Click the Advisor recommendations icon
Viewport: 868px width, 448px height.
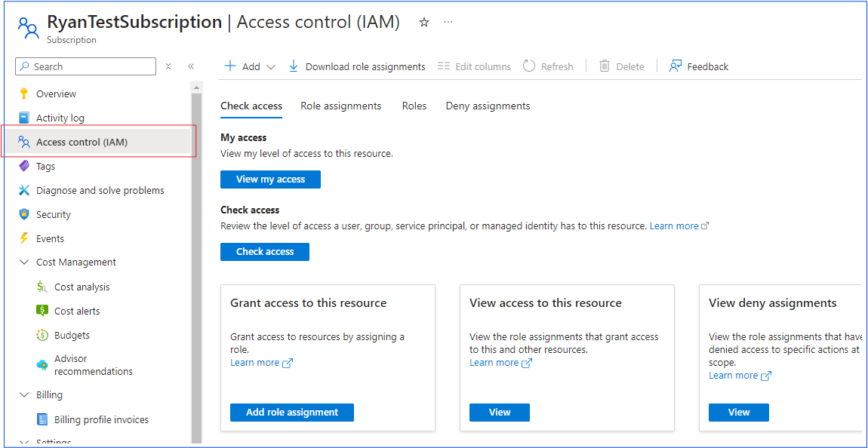(42, 365)
